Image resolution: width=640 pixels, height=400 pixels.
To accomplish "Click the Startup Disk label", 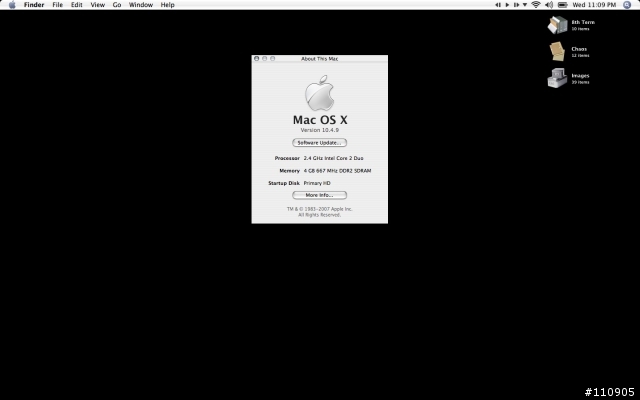I will tap(284, 183).
